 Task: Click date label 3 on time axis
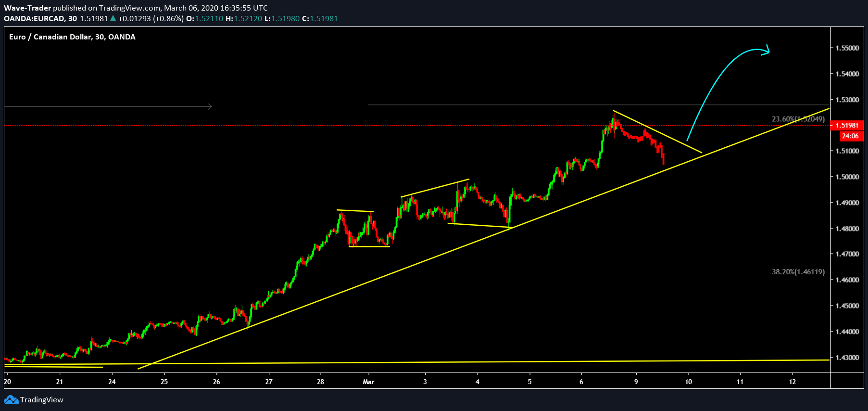click(x=425, y=382)
